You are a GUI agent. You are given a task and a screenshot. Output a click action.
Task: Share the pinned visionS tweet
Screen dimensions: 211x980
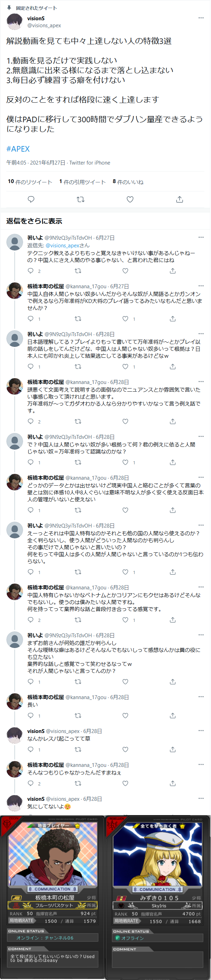180,199
